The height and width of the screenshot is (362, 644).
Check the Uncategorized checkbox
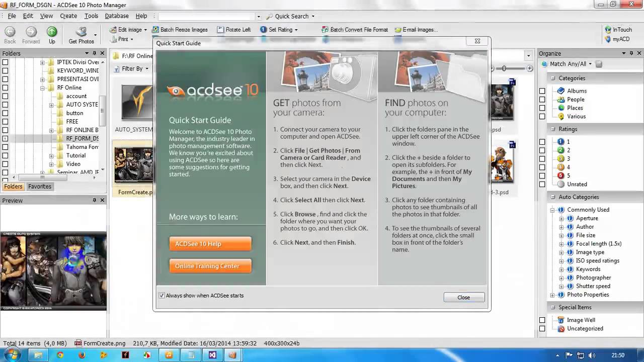click(x=542, y=329)
